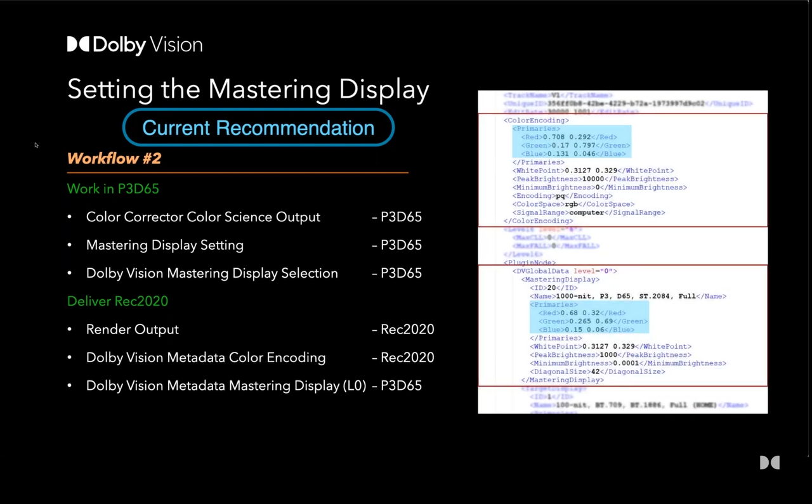Viewport: 812px width, 504px height.
Task: Select the Render Output bullet text
Action: [x=133, y=330]
